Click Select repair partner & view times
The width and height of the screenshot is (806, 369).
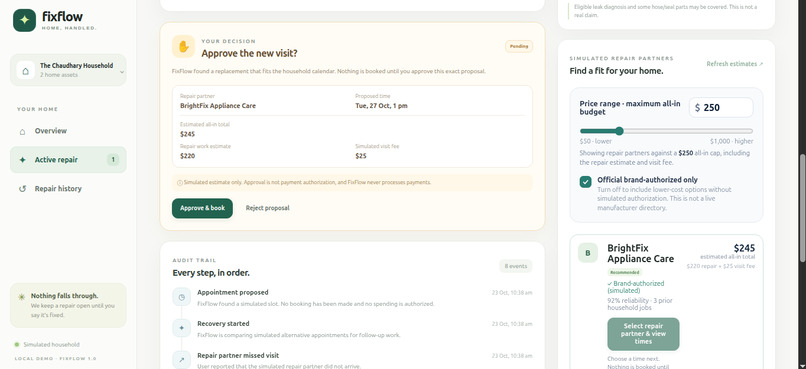pyautogui.click(x=643, y=334)
